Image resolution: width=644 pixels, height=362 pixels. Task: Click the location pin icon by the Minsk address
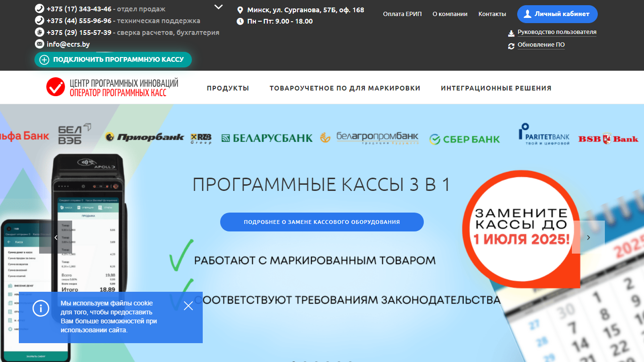click(x=240, y=10)
